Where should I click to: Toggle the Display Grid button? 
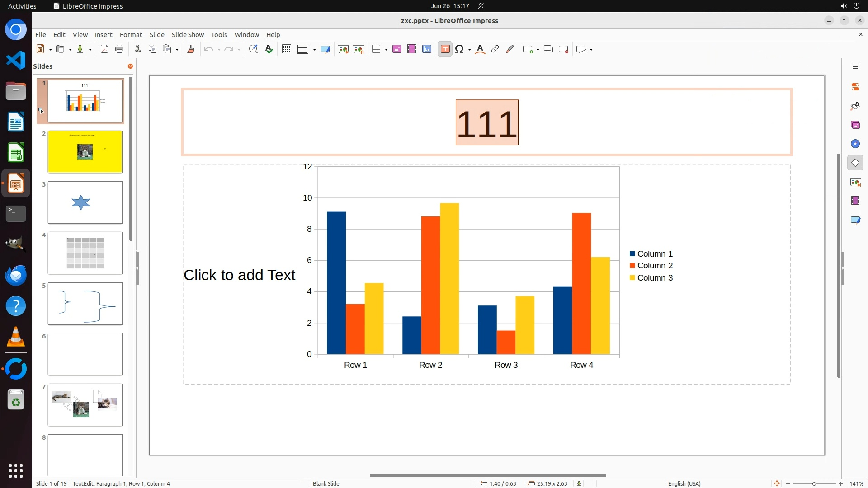(x=287, y=49)
